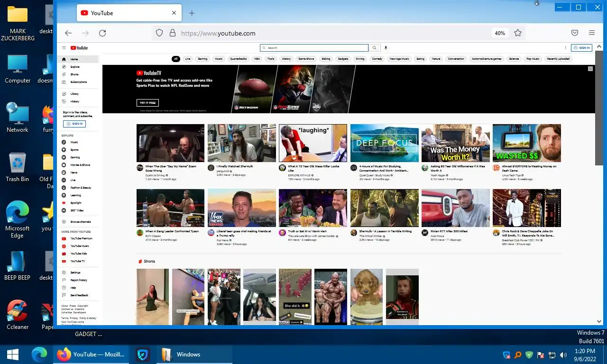Open 'Was The Money Worth It?' thumbnail
607x364 pixels.
(456, 143)
